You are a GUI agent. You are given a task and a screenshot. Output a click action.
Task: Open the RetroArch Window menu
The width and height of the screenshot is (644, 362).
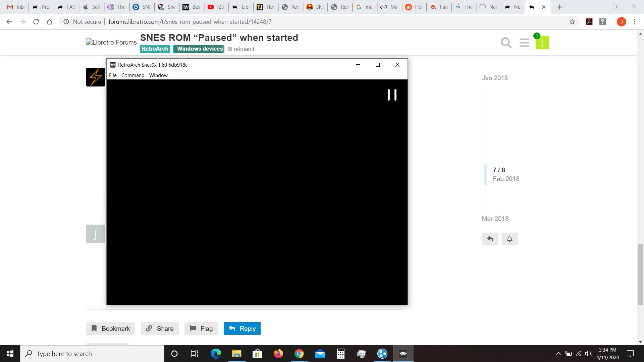point(158,75)
